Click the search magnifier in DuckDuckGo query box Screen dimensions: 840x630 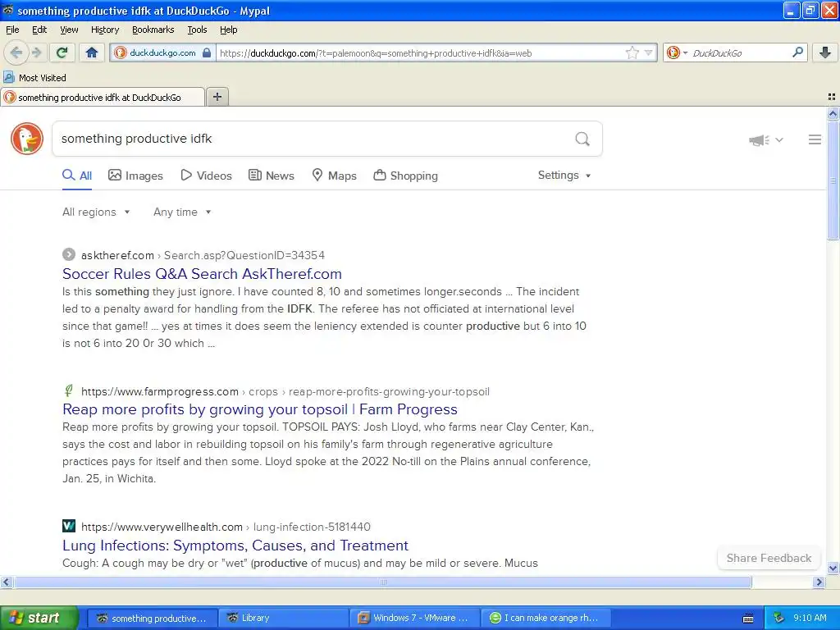(x=582, y=139)
